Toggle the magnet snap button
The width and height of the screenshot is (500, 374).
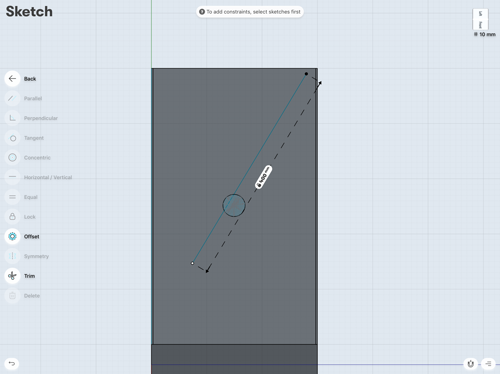(470, 364)
